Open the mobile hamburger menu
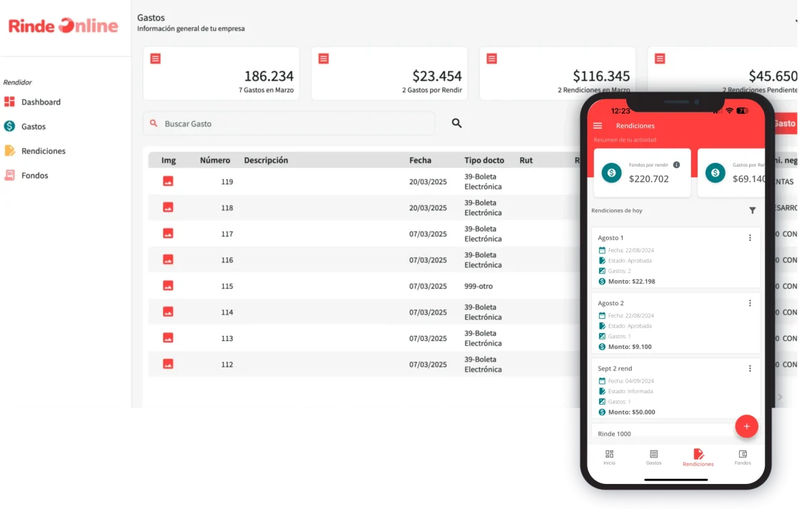Screen dimensions: 812x509 [598, 126]
